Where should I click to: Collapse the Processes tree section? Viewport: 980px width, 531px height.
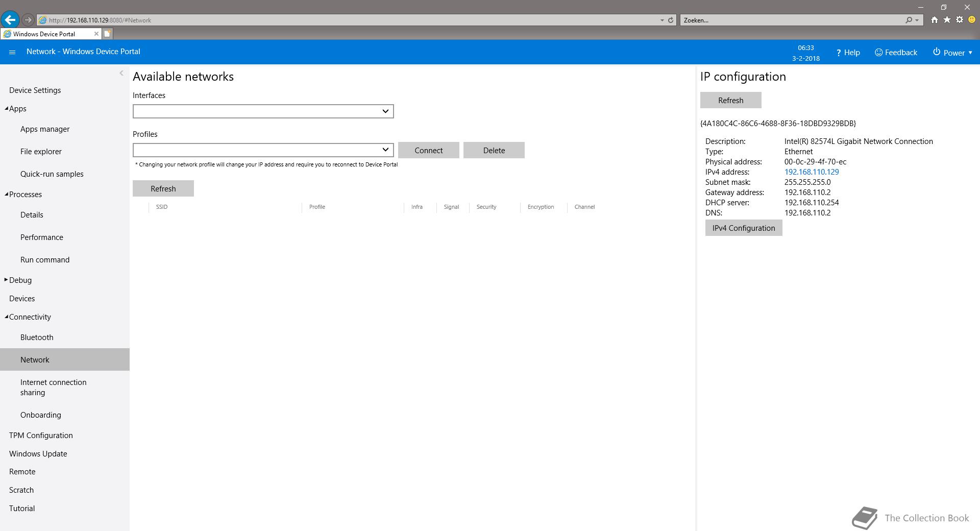6,194
